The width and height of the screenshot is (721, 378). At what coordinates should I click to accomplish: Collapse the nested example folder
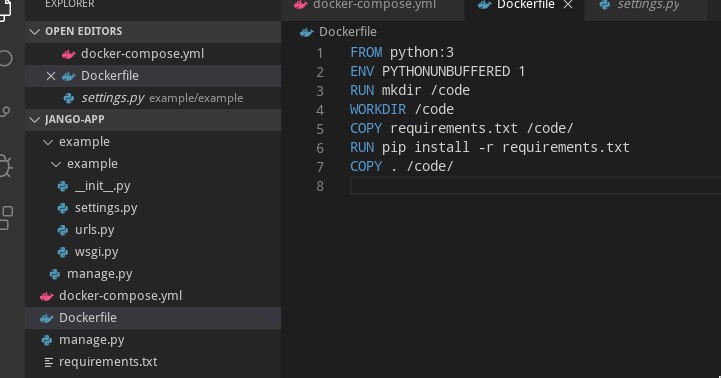coord(56,164)
